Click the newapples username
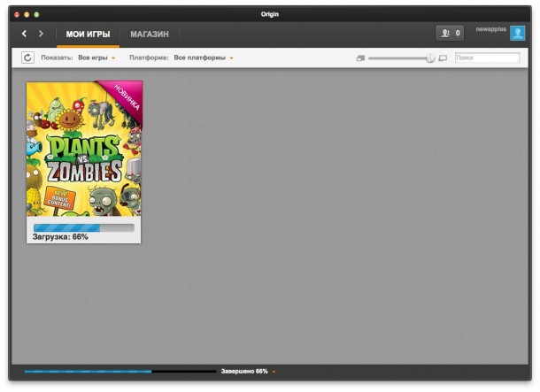 pyautogui.click(x=490, y=29)
